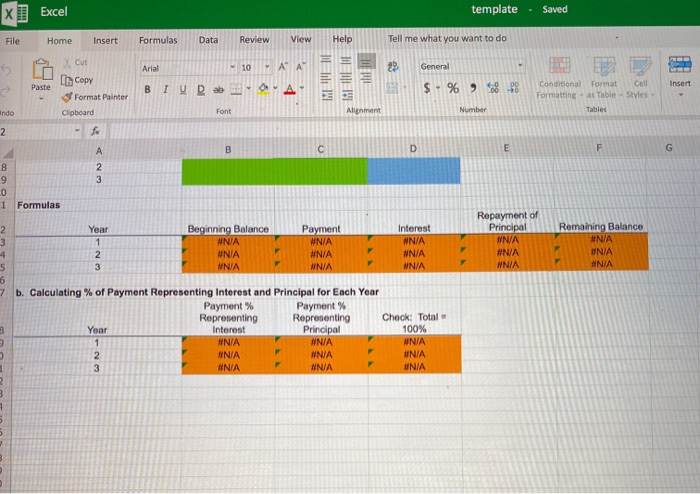Click the Decrease Indent icon
700x494 pixels.
[327, 95]
